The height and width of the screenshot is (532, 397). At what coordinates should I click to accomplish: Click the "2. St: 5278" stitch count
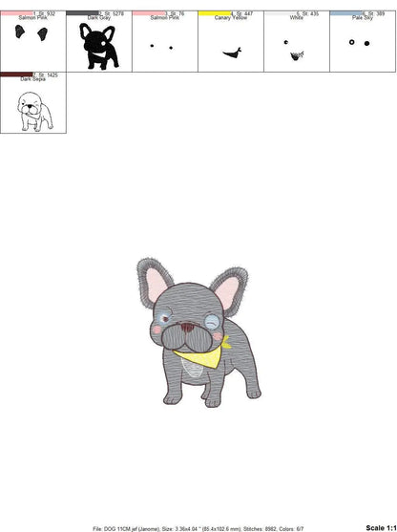click(111, 13)
